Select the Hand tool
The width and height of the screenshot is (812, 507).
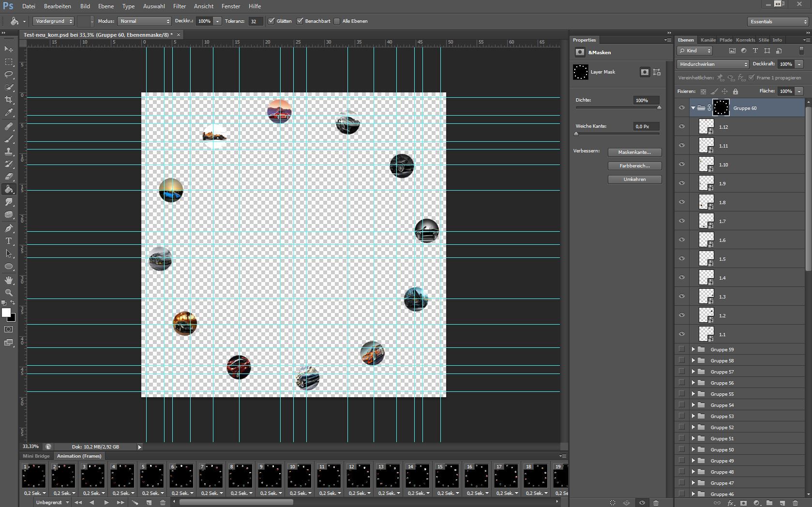click(x=9, y=280)
